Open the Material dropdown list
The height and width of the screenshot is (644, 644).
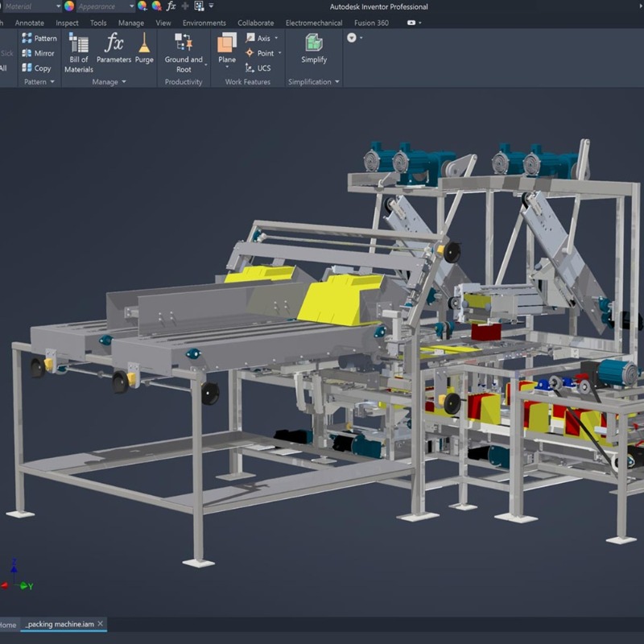point(58,6)
